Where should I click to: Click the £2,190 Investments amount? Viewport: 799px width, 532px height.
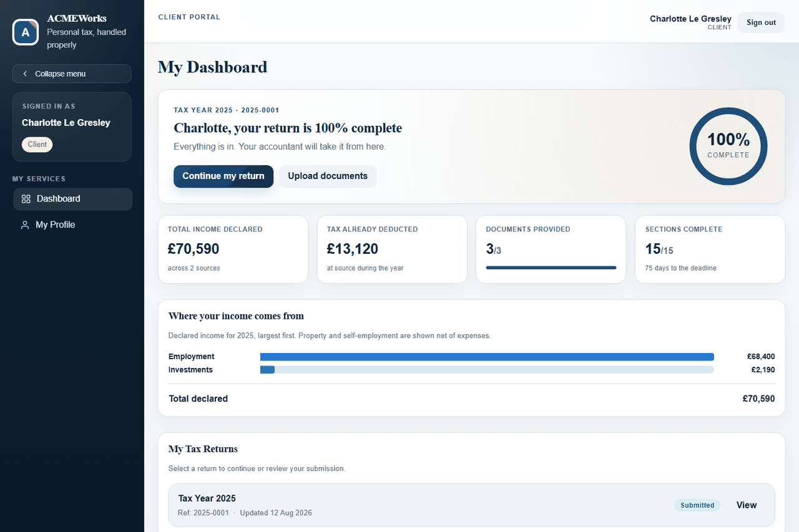(763, 370)
